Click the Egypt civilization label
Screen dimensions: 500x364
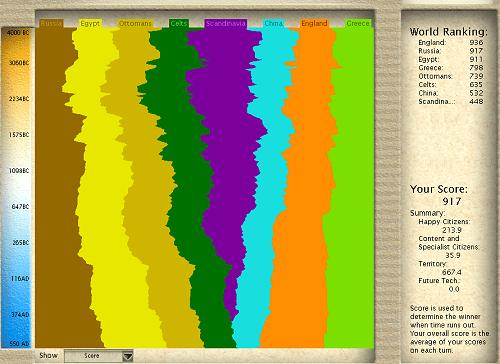90,23
